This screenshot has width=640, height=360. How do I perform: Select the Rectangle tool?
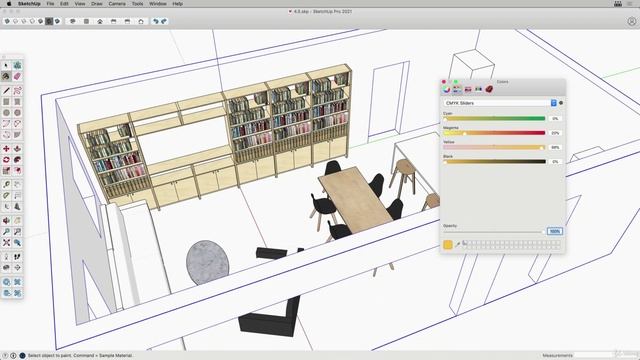6,102
